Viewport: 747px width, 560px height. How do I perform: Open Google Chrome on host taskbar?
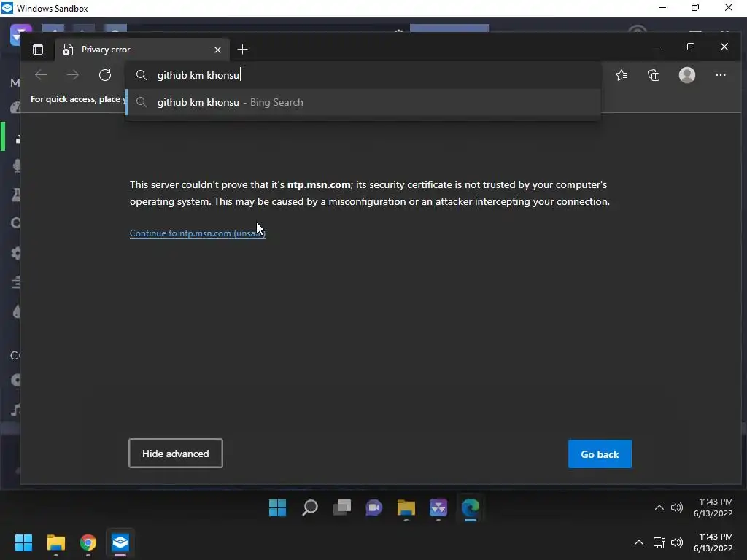pos(88,542)
